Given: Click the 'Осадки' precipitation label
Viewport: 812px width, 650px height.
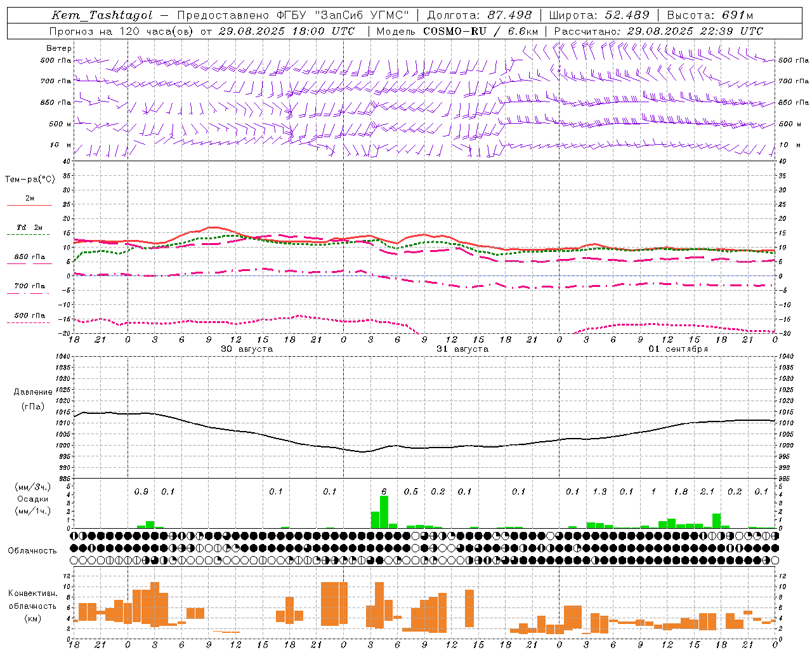Looking at the screenshot, I should 33,499.
